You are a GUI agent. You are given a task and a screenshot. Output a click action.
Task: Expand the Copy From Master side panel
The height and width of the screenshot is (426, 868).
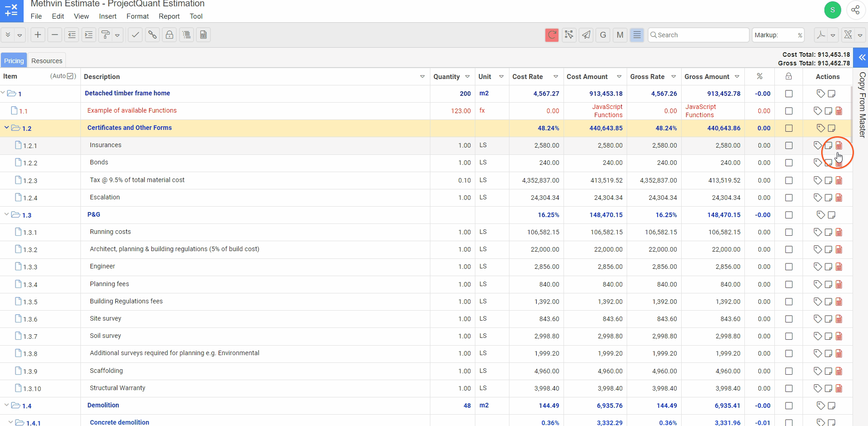[x=862, y=58]
